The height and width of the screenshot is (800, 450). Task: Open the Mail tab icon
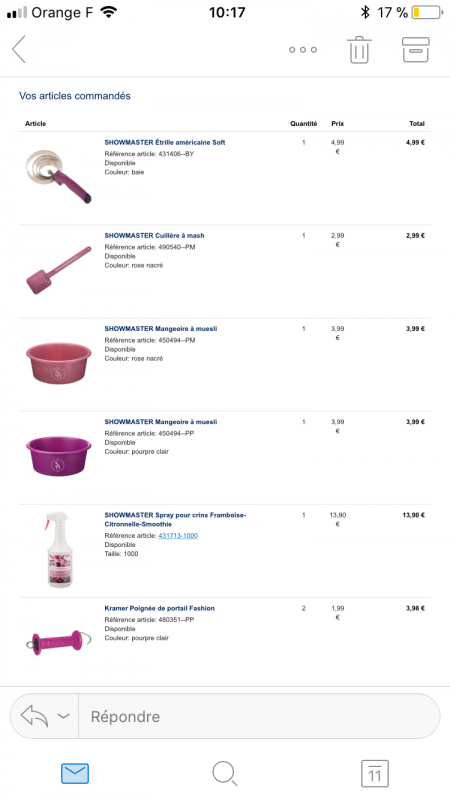[75, 773]
